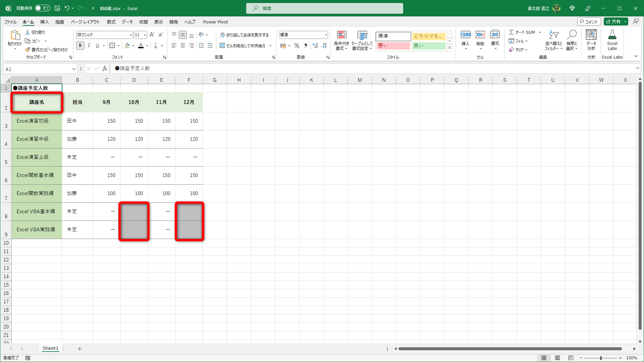Click the Insert Function fx icon

point(105,69)
